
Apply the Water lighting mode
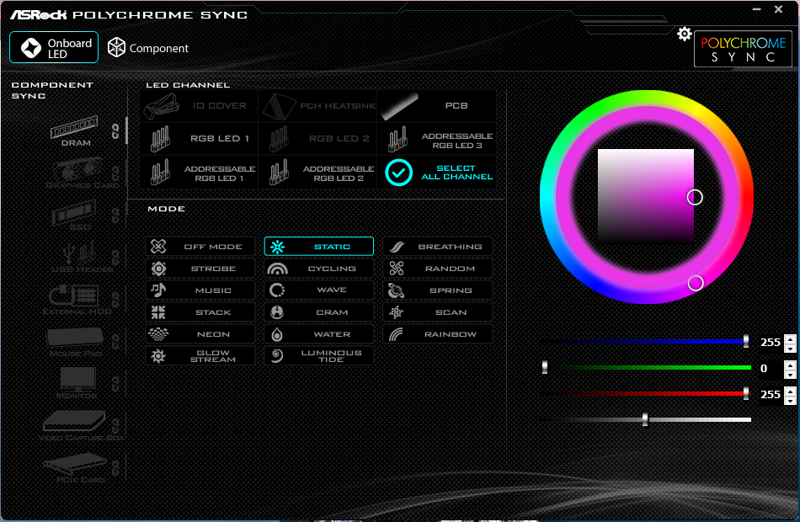pos(319,334)
